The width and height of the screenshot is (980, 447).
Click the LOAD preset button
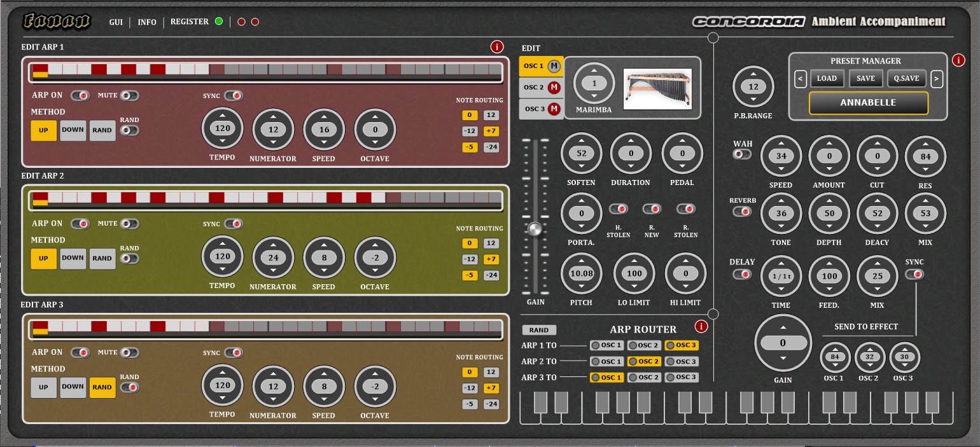(827, 79)
